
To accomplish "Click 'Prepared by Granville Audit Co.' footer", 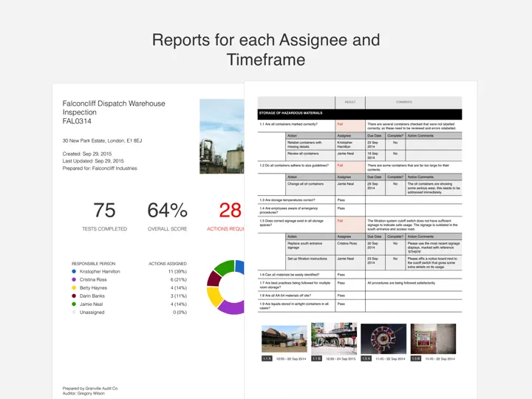I will tap(90, 389).
